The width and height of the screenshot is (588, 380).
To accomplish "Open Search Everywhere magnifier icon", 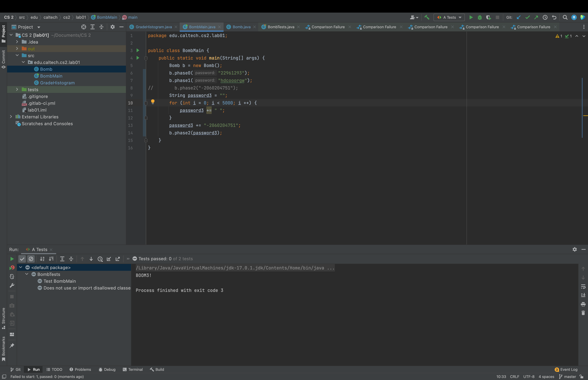I will tap(565, 17).
